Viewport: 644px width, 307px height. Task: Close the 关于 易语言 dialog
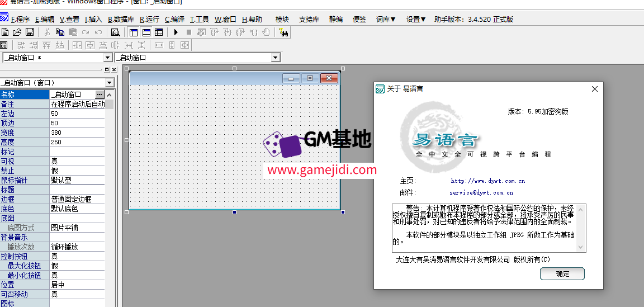point(594,89)
